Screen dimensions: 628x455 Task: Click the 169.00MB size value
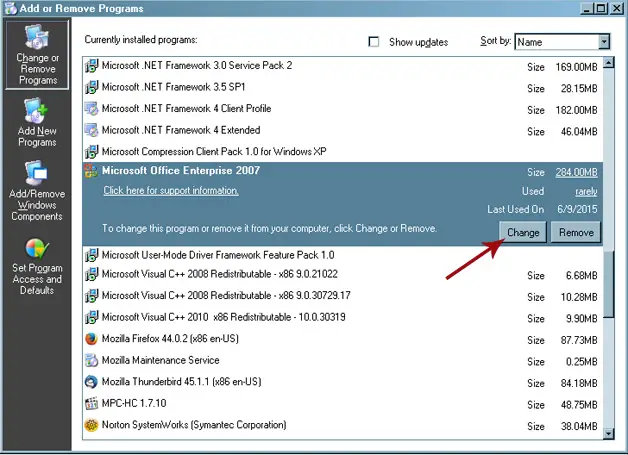(x=576, y=67)
